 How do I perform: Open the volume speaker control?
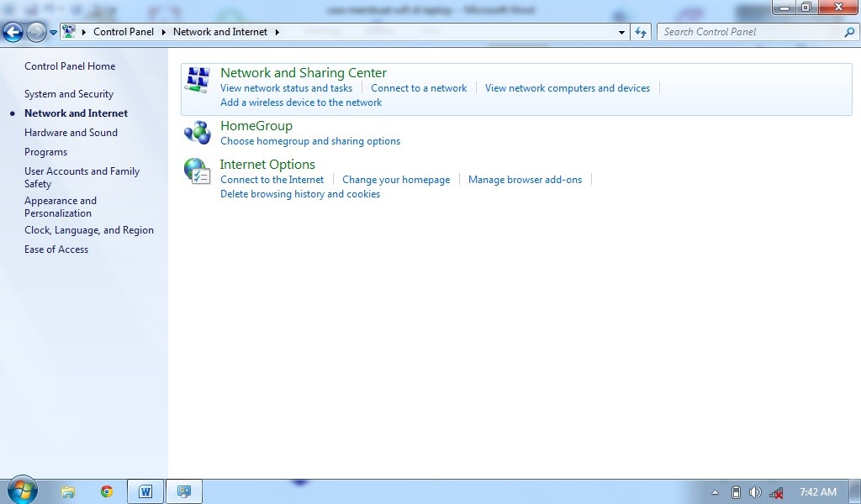point(756,492)
